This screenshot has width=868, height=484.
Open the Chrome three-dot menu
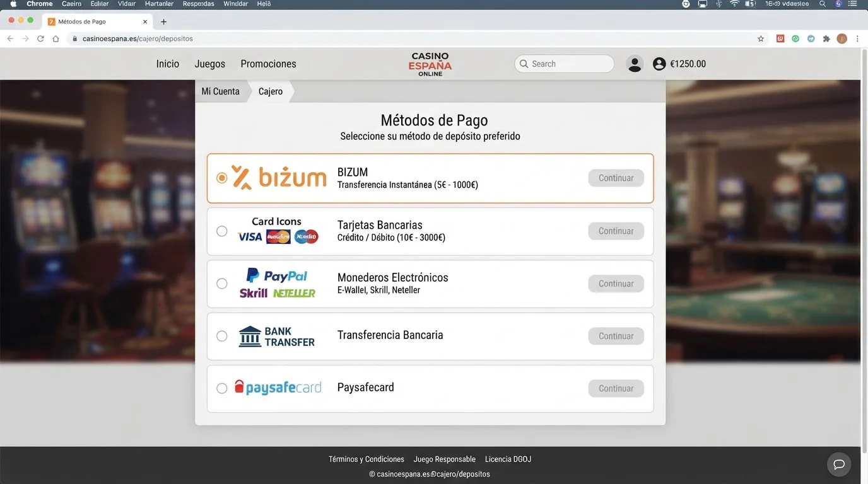[x=857, y=38]
